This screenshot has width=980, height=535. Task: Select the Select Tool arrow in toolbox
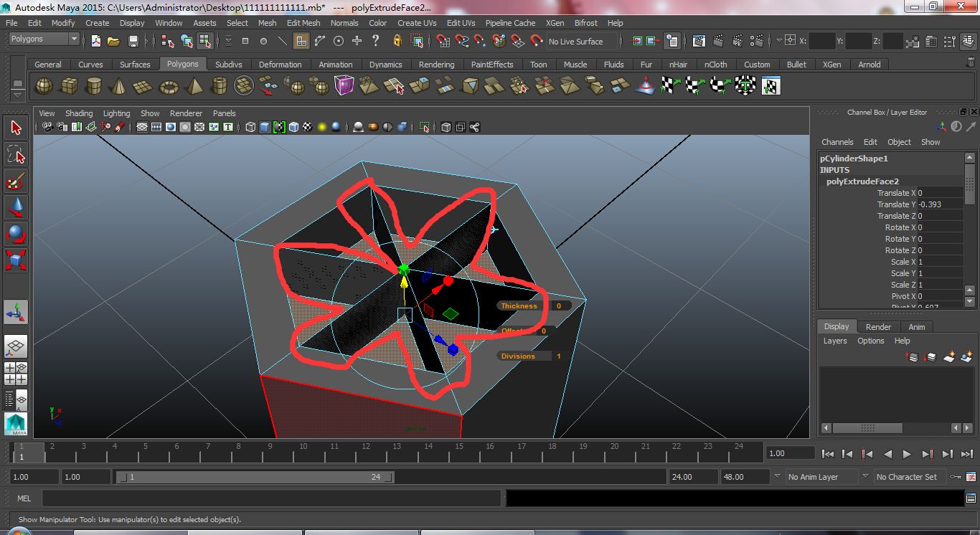pyautogui.click(x=16, y=128)
